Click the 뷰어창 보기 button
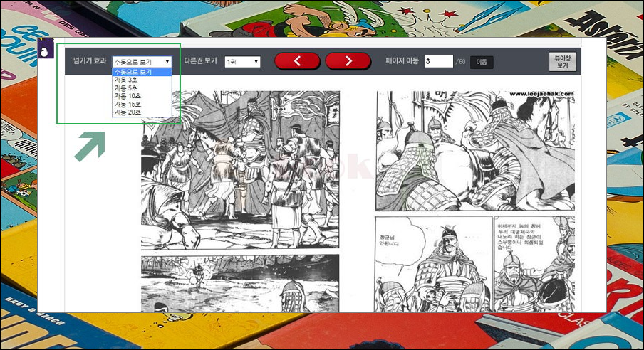 [x=562, y=62]
